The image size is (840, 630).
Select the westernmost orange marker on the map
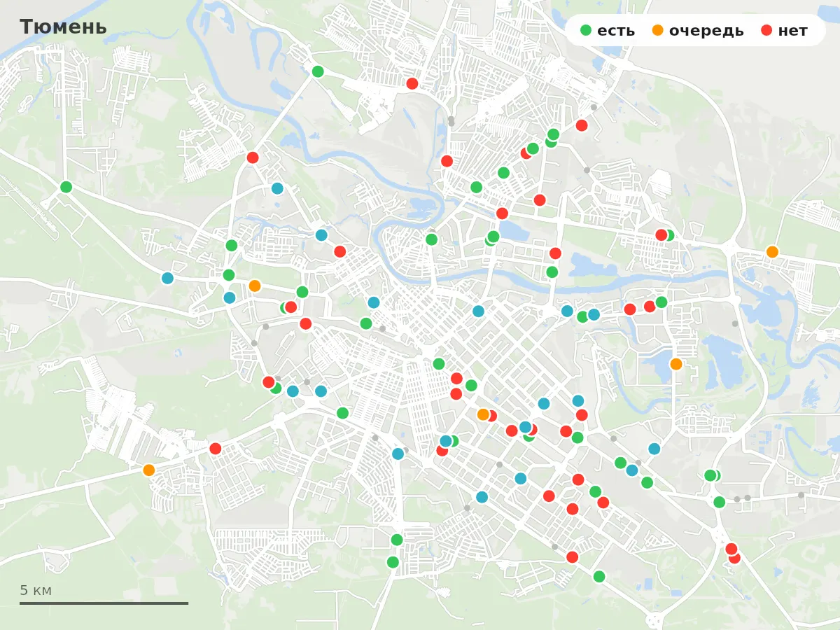tap(148, 470)
